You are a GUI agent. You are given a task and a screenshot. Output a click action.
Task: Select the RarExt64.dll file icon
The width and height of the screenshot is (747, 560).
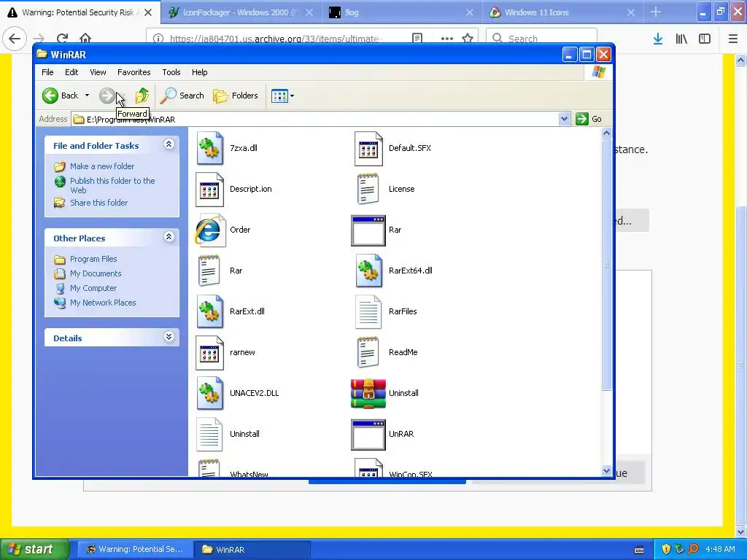click(x=368, y=271)
